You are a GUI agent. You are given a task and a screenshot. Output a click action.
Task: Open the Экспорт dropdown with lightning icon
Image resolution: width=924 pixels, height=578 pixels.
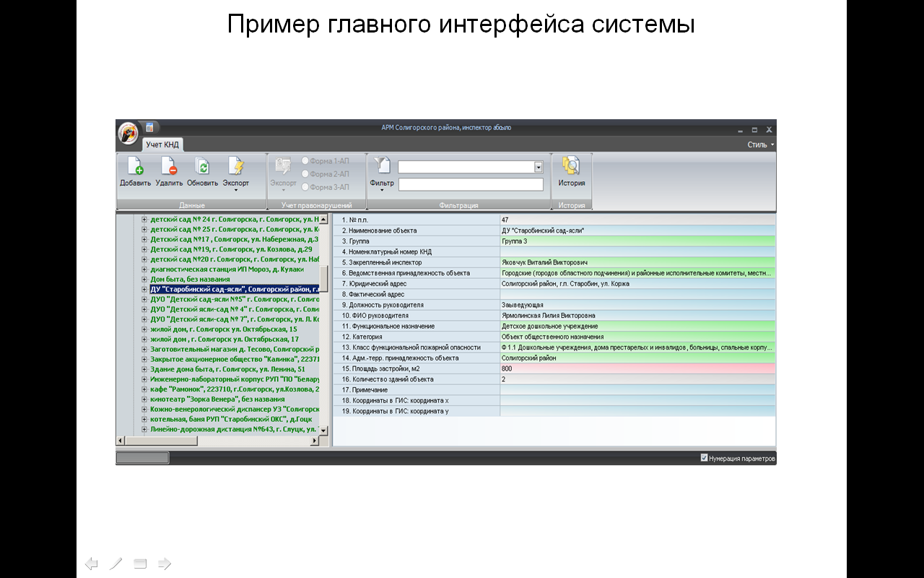pos(235,170)
